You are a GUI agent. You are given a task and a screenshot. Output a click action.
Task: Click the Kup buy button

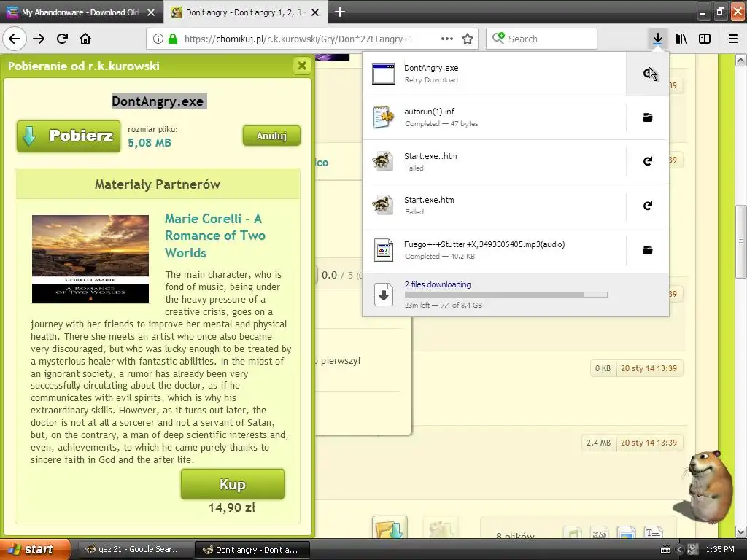click(233, 484)
